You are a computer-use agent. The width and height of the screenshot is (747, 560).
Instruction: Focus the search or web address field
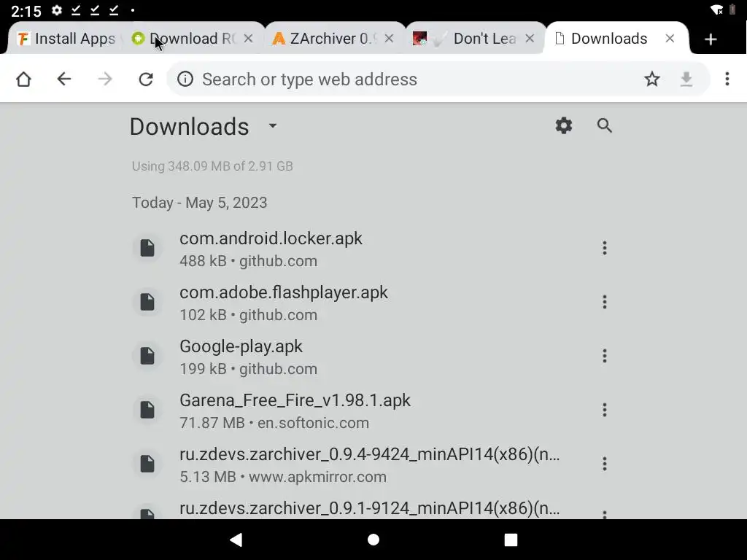click(409, 79)
